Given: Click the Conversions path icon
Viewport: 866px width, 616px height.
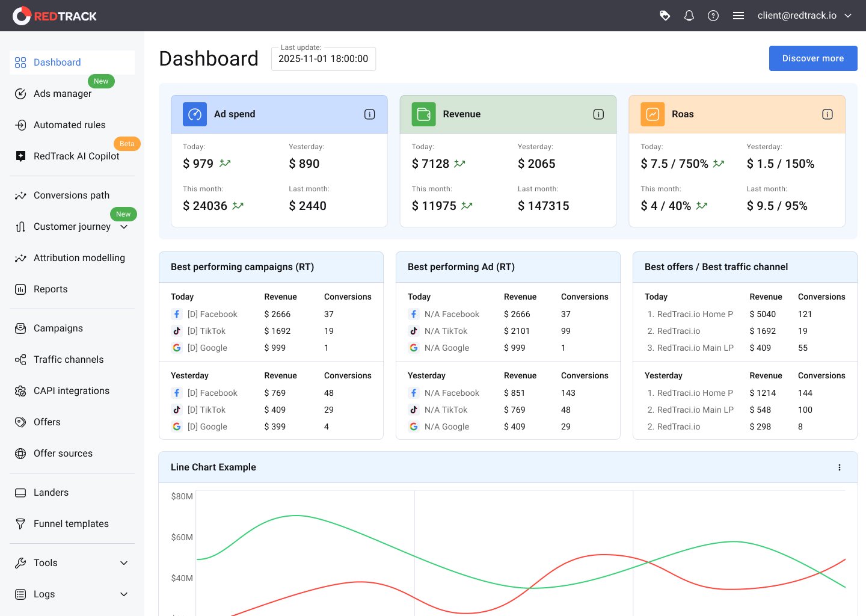Looking at the screenshot, I should (x=20, y=196).
